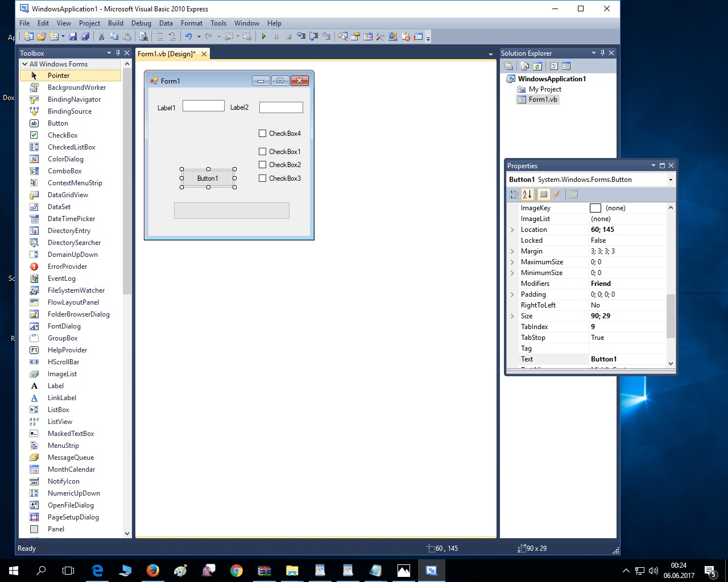728x582 pixels.
Task: Click the Open File toolbar icon
Action: 41,36
